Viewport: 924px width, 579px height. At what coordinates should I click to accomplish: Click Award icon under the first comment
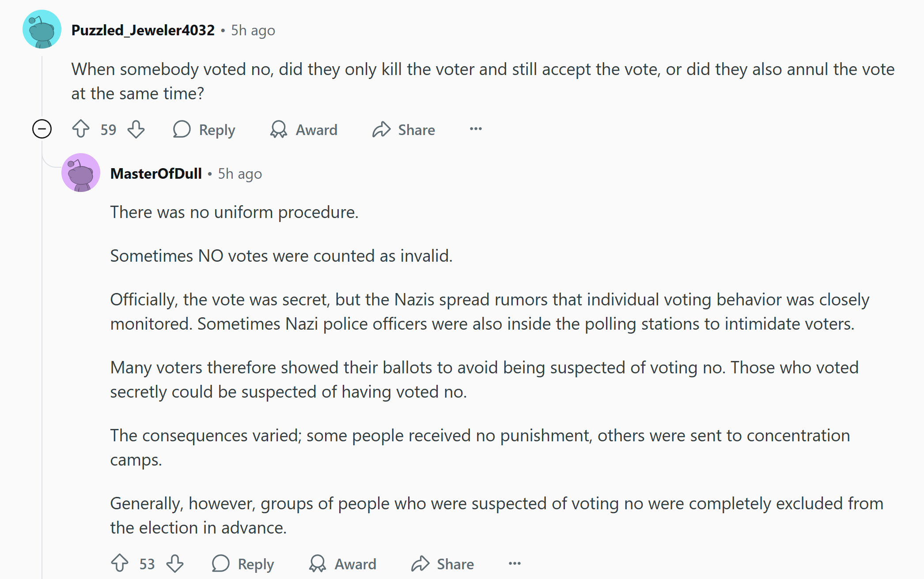(x=279, y=129)
